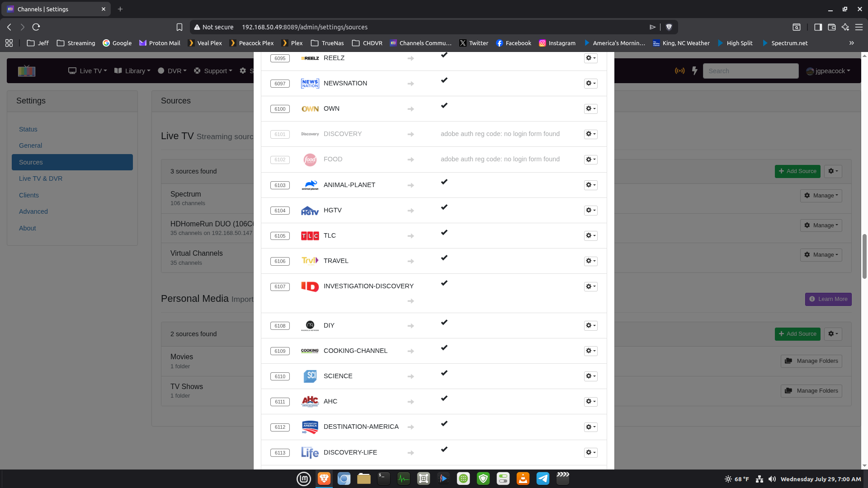Click the orange broadcast signal icon in the navbar

pos(679,71)
